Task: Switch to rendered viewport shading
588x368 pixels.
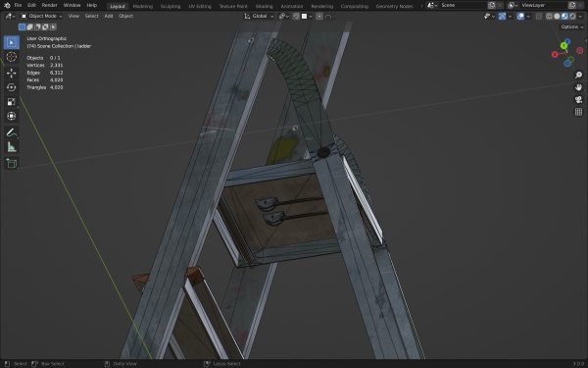Action: coord(572,16)
